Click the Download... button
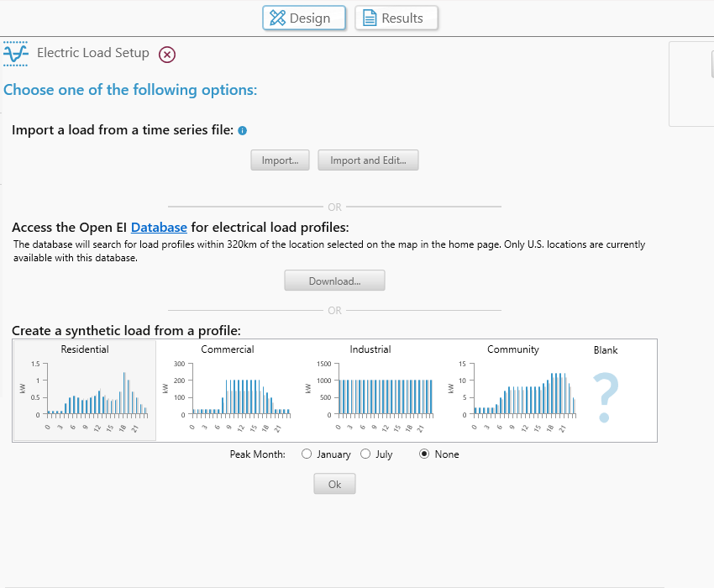Screen dimensions: 714x588 pyautogui.click(x=334, y=281)
